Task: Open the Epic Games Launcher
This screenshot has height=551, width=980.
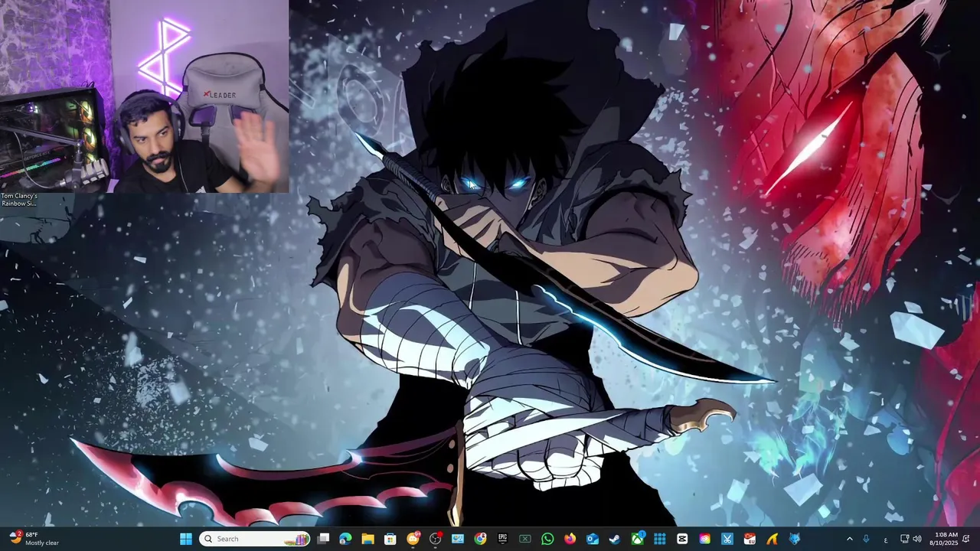Action: [x=502, y=539]
